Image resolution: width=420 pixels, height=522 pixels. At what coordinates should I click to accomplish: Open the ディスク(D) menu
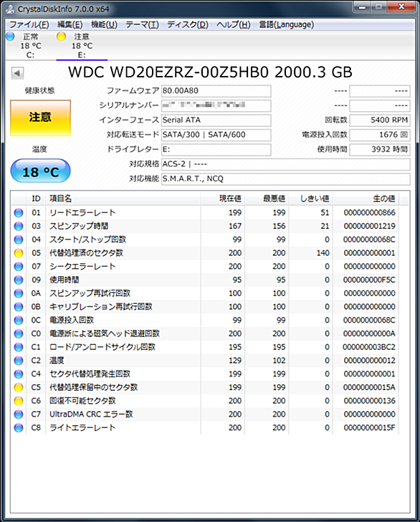click(x=188, y=24)
